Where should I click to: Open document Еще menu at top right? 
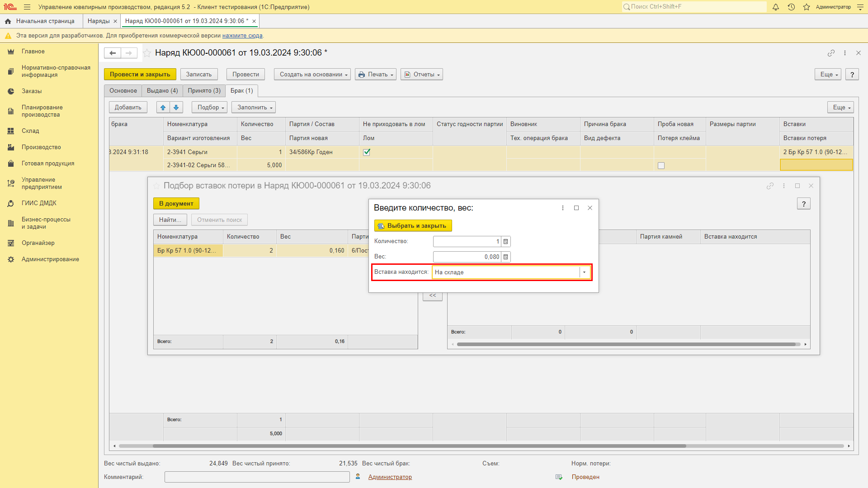click(828, 75)
